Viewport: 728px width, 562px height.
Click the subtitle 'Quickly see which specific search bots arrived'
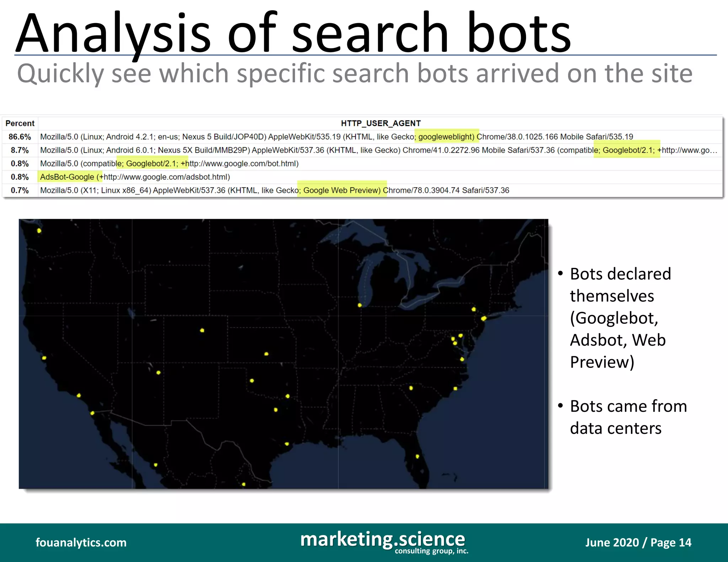point(355,74)
